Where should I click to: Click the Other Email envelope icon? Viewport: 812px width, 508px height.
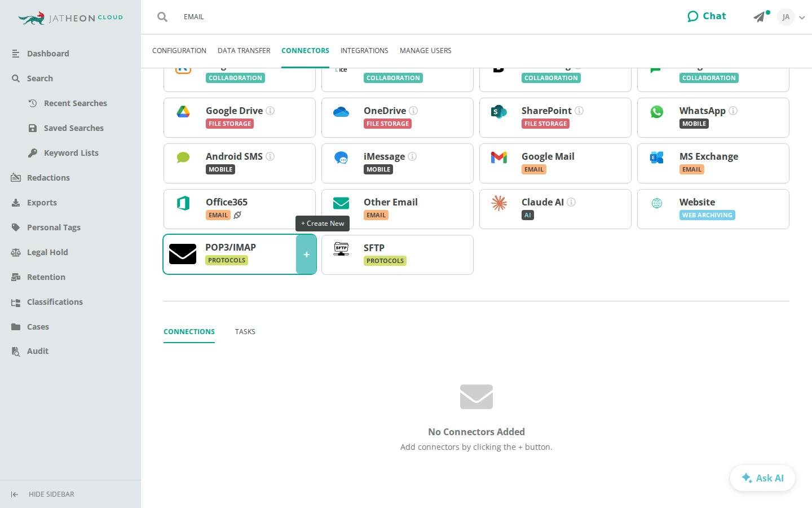point(341,203)
